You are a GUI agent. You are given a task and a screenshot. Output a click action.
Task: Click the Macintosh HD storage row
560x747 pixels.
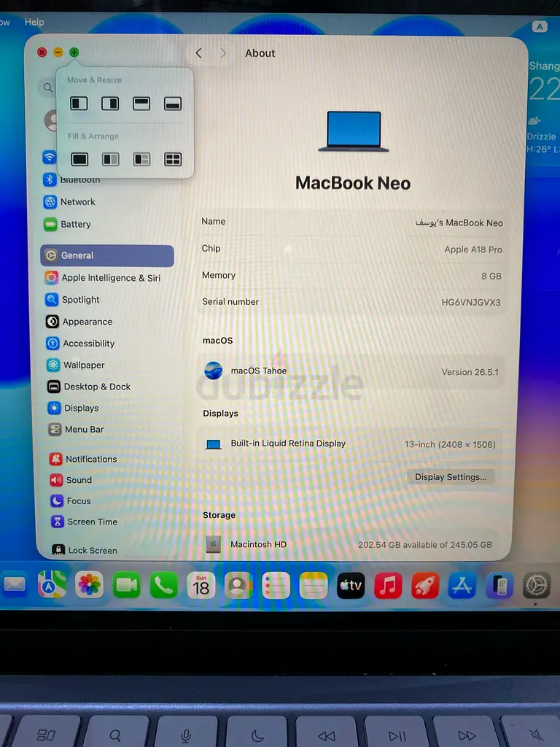pos(351,544)
